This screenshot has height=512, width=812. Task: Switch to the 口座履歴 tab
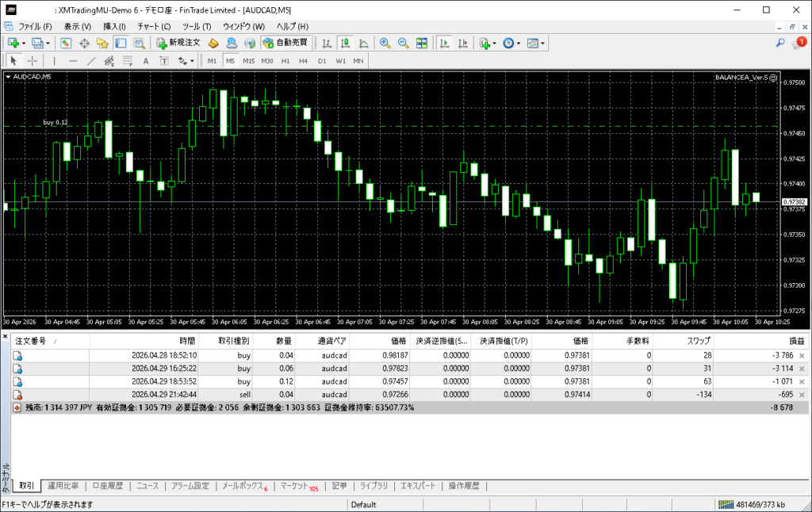point(107,486)
